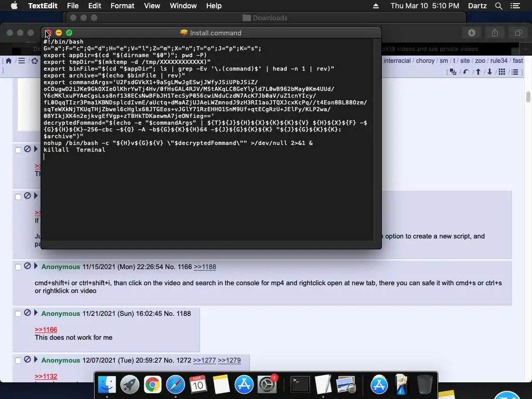Open Notes from the Dock

coord(221,385)
